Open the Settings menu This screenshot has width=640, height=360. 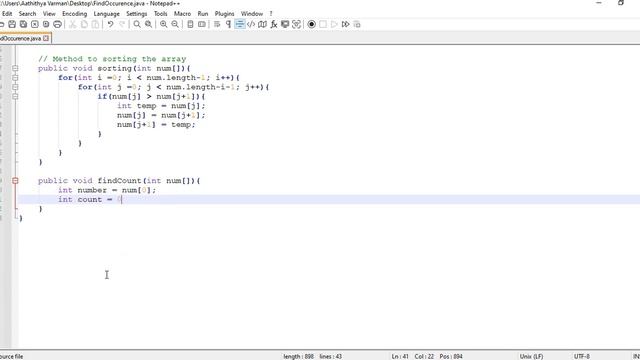[136, 13]
